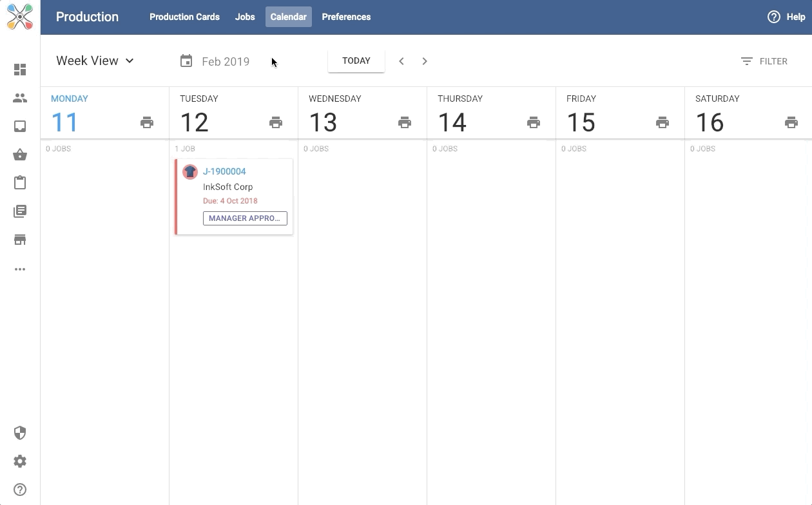The width and height of the screenshot is (812, 505).
Task: Open the shield security icon near the bottom
Action: tap(20, 433)
